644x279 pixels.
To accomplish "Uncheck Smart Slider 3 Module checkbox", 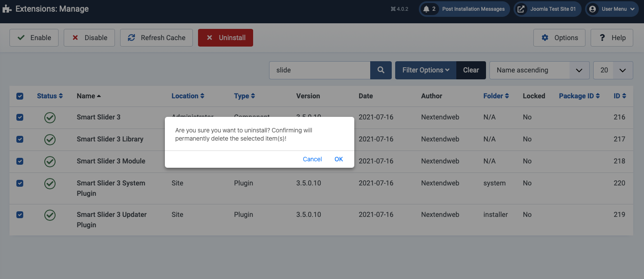I will tap(20, 161).
